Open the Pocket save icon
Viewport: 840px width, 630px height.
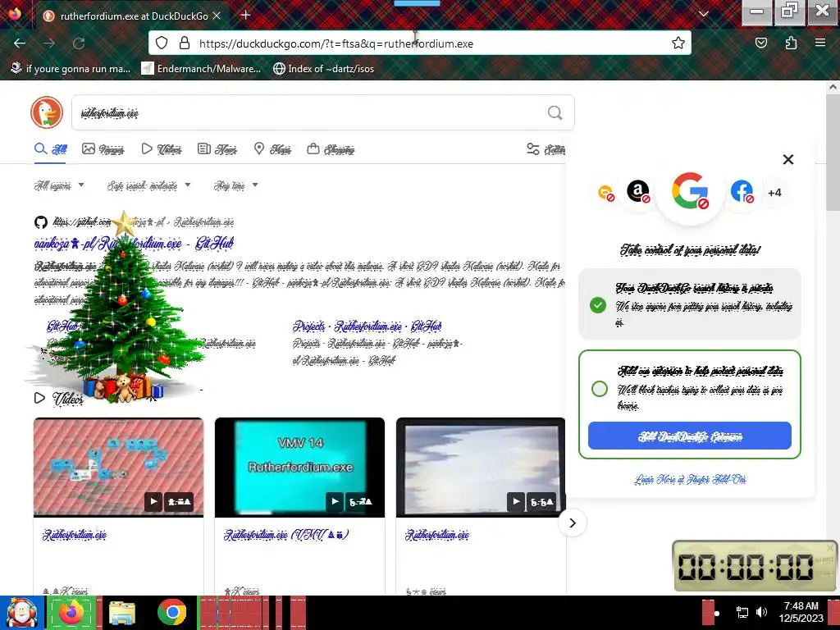pyautogui.click(x=760, y=43)
